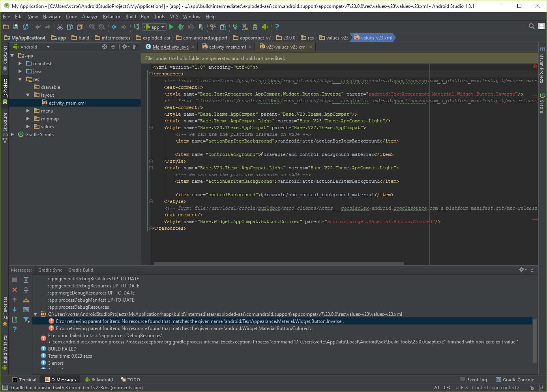
Task: Switch to the MainActivity.java editor tab
Action: [170, 47]
